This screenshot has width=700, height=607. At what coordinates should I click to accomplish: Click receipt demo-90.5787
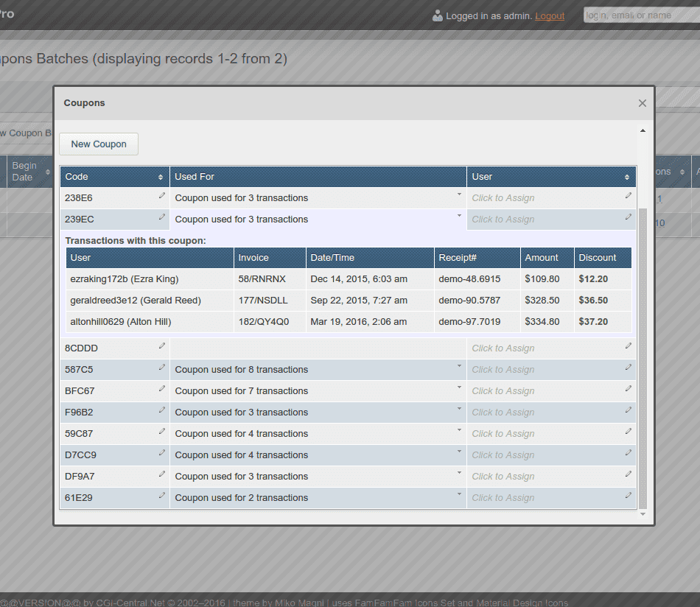[469, 301]
